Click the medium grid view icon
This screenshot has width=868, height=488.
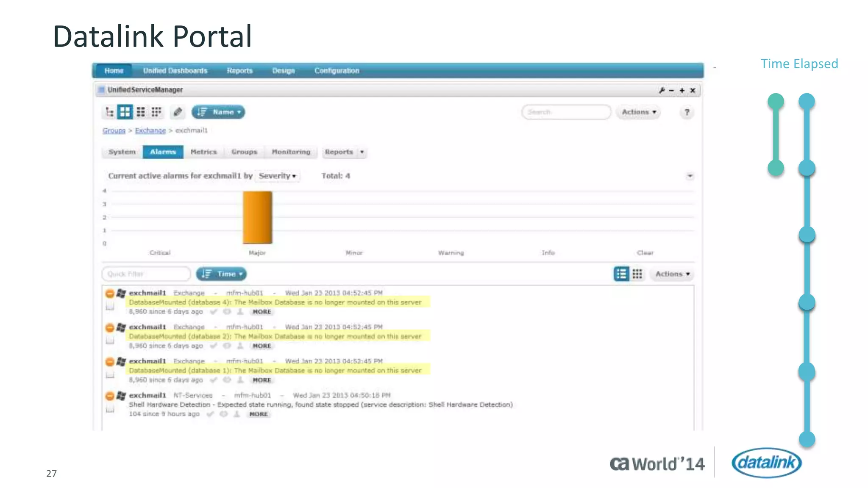(x=141, y=112)
